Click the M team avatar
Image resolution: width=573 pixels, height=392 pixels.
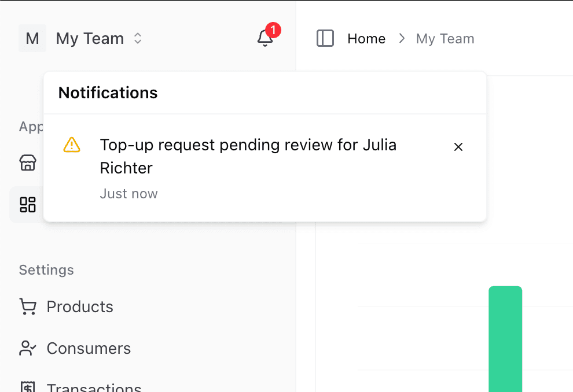[32, 39]
